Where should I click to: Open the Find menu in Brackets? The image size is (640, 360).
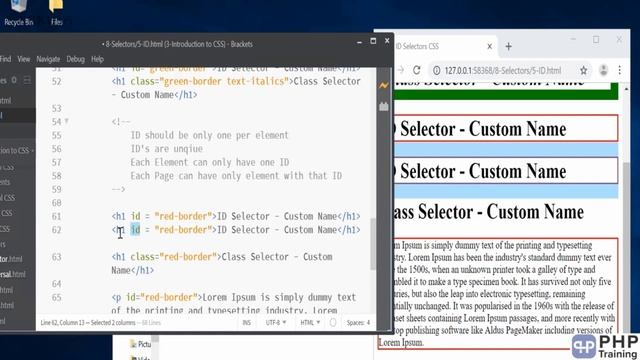(x=5, y=59)
